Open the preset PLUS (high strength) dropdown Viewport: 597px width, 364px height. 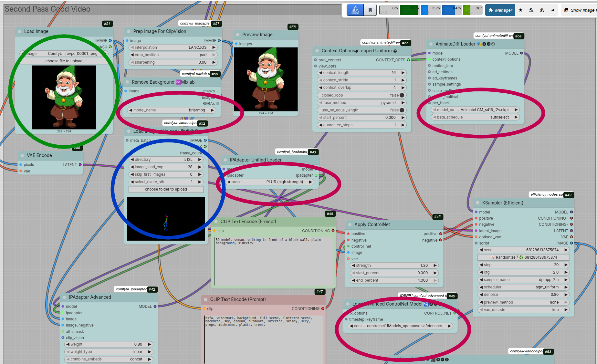[270, 182]
